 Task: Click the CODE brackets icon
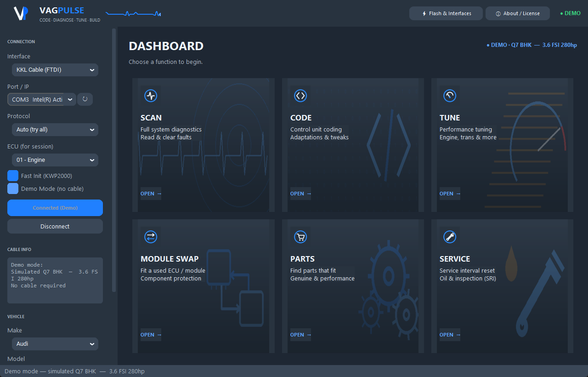coord(300,96)
